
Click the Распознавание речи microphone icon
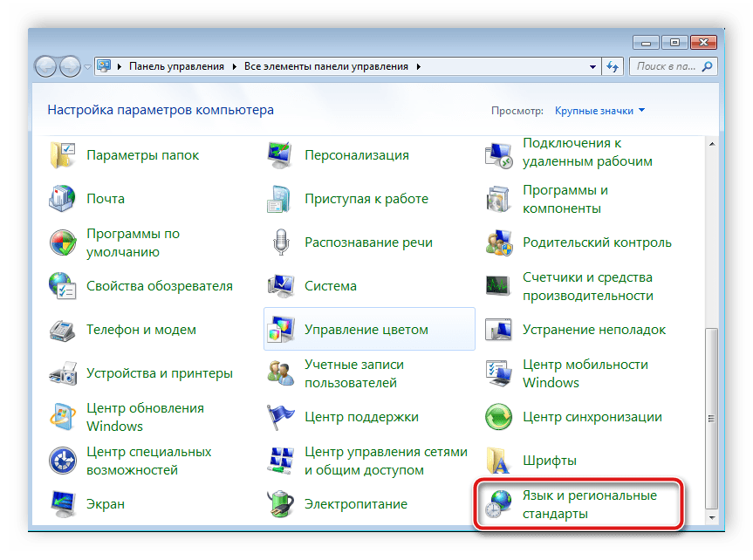point(281,242)
